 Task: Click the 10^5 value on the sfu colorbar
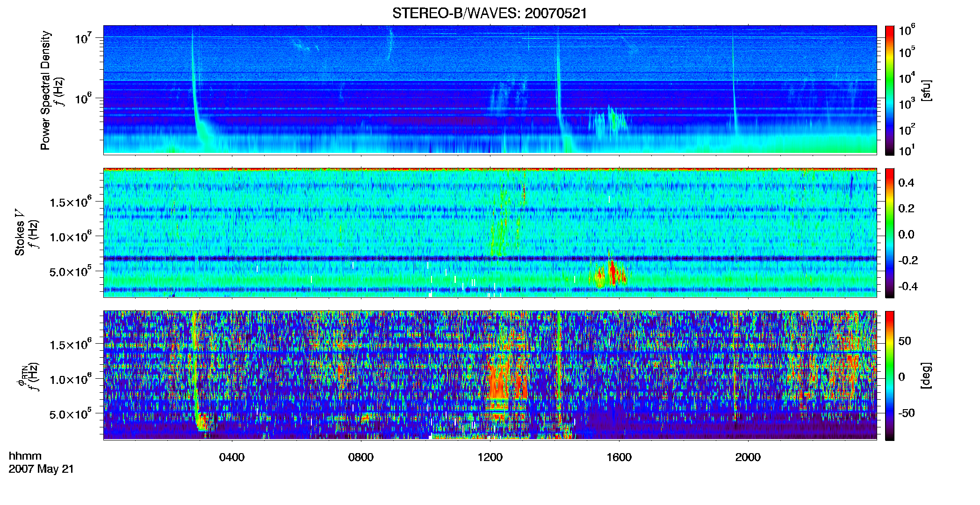coord(907,52)
